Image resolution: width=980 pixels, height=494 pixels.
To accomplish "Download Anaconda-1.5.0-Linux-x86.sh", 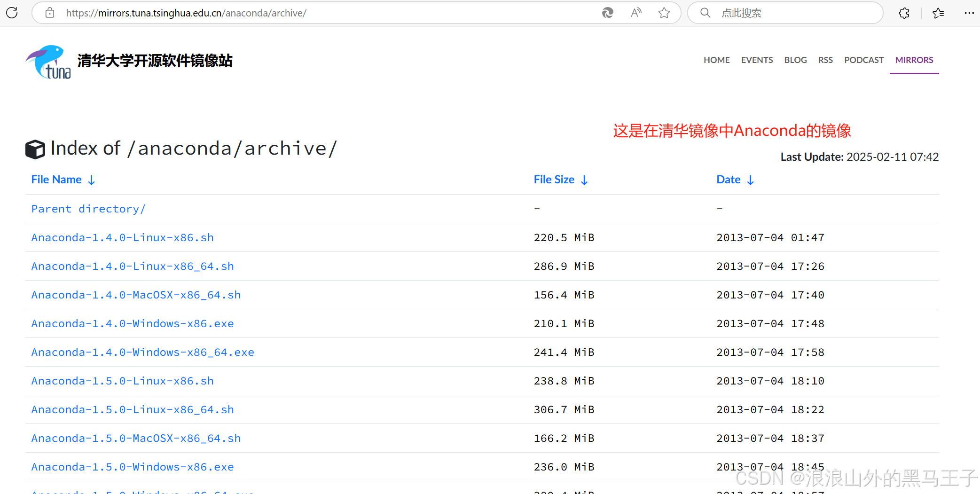I will coord(122,381).
